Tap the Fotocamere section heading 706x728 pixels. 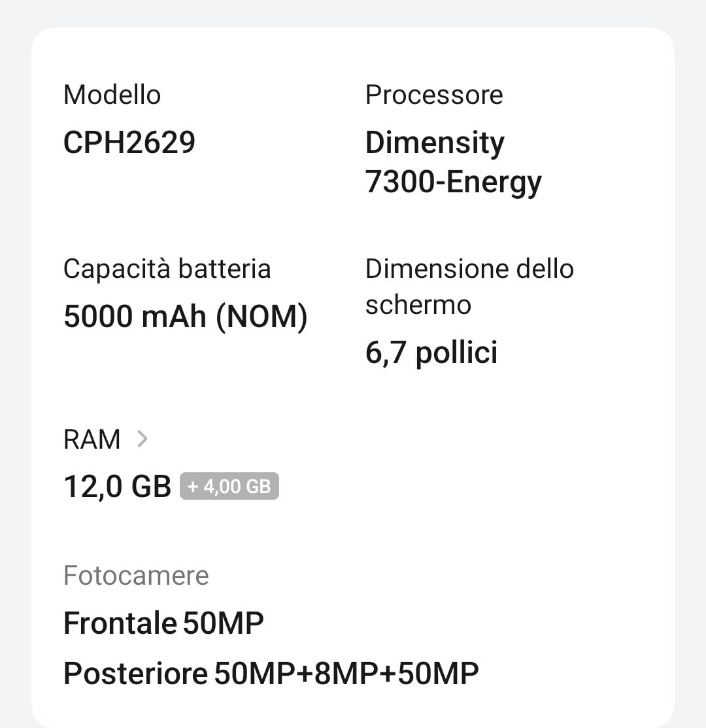click(136, 576)
